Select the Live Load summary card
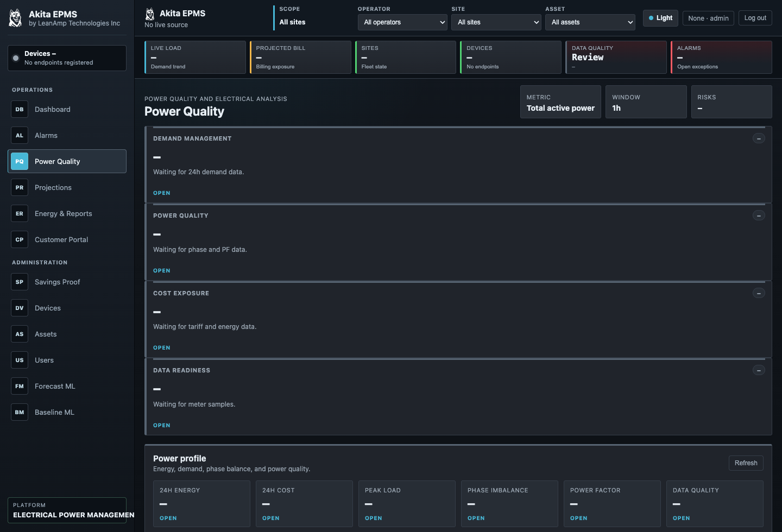The height and width of the screenshot is (532, 782). 195,57
